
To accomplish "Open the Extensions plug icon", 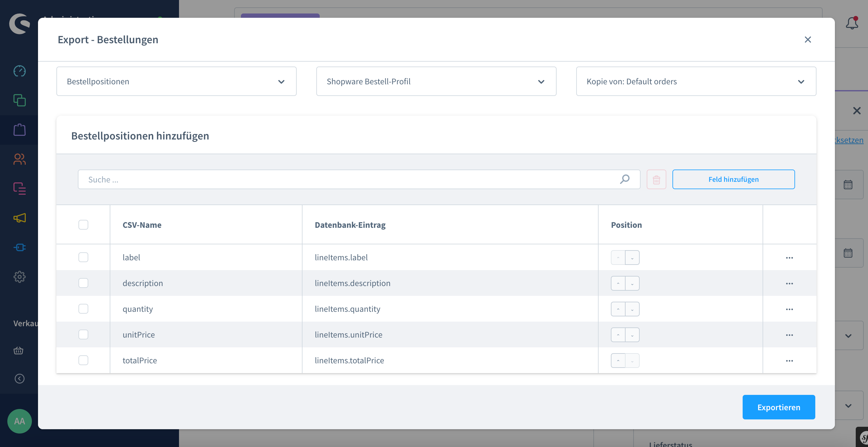I will coord(20,247).
